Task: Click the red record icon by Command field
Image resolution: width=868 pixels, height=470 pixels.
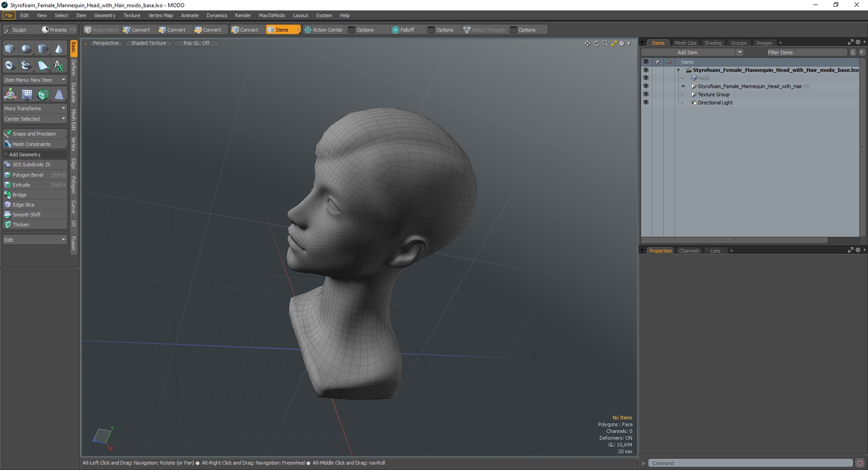Action: (x=860, y=463)
